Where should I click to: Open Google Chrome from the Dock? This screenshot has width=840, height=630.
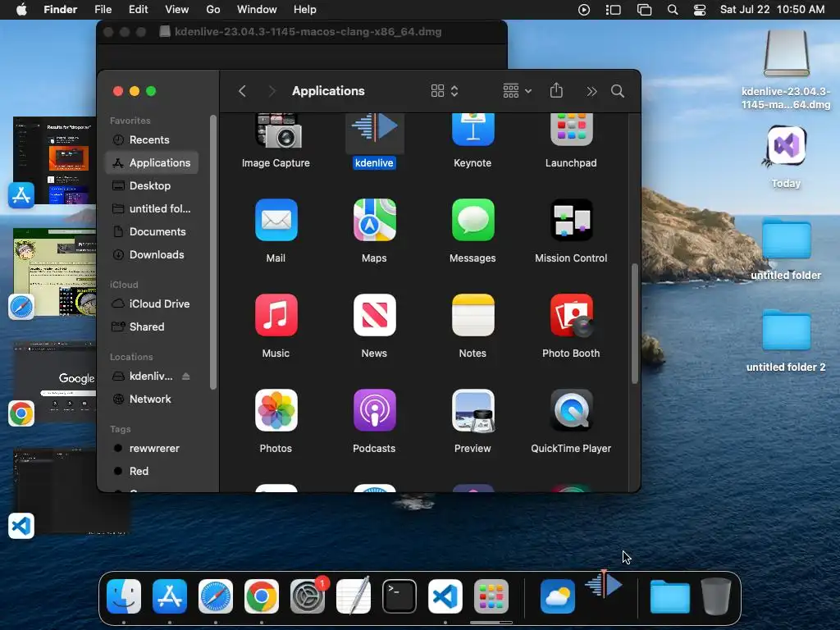262,596
